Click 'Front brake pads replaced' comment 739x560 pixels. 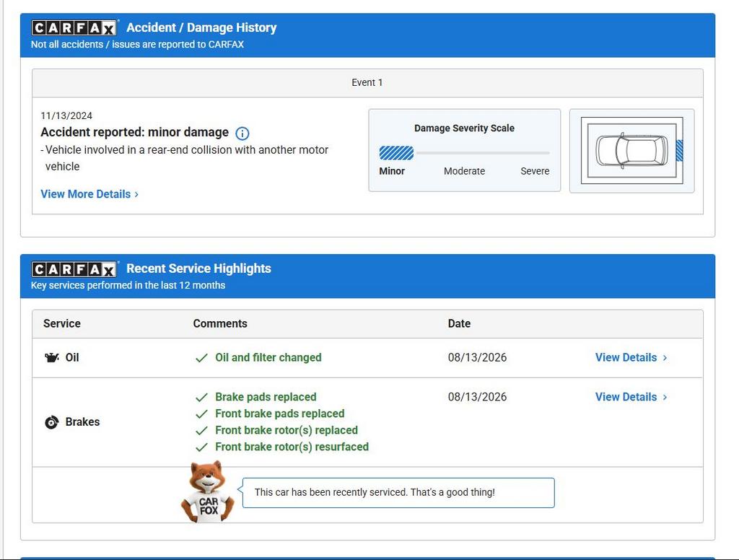pyautogui.click(x=280, y=414)
